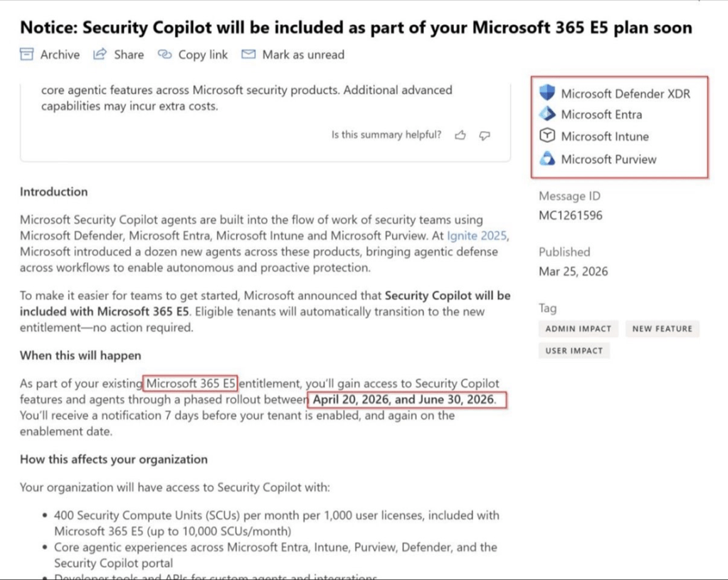Click the notice title heading

356,28
